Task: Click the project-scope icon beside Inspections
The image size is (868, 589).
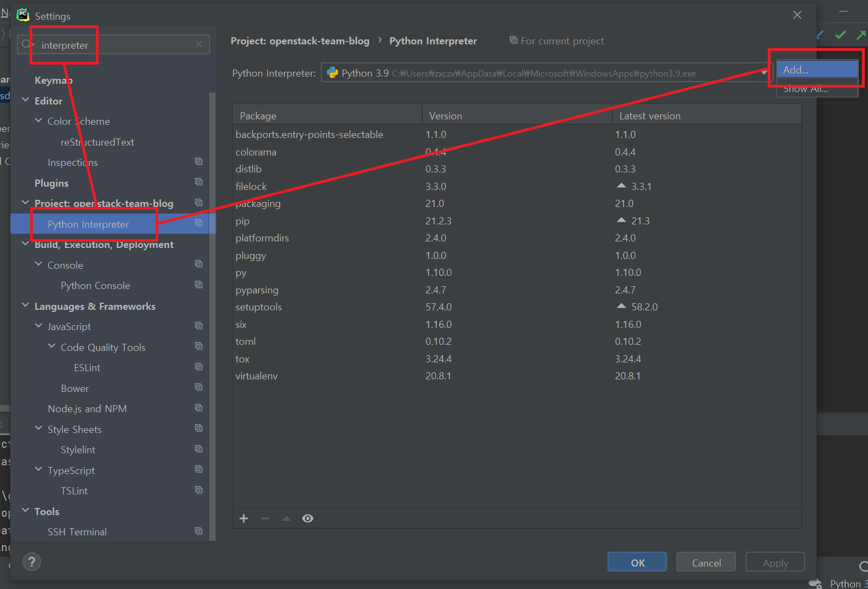Action: pyautogui.click(x=199, y=161)
